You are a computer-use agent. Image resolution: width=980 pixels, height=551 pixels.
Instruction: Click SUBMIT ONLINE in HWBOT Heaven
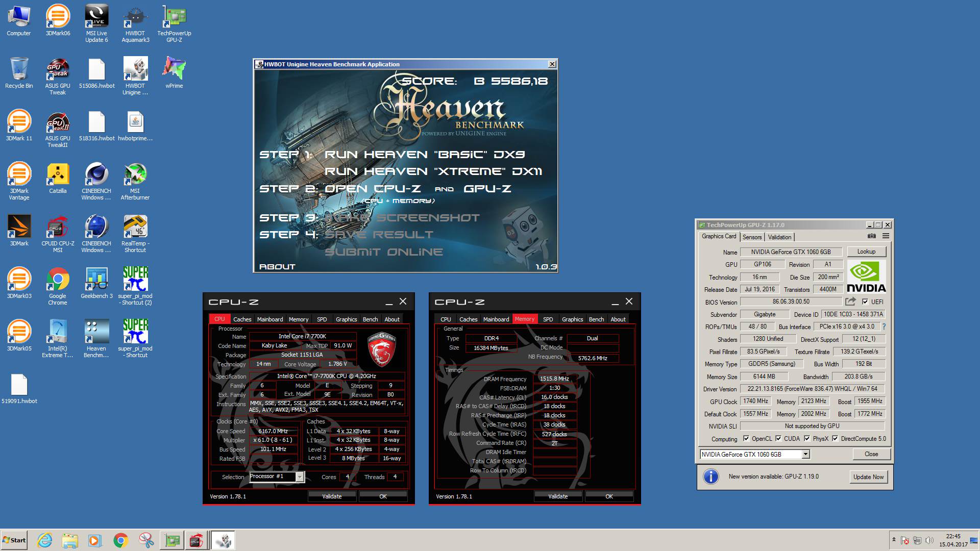pyautogui.click(x=384, y=252)
